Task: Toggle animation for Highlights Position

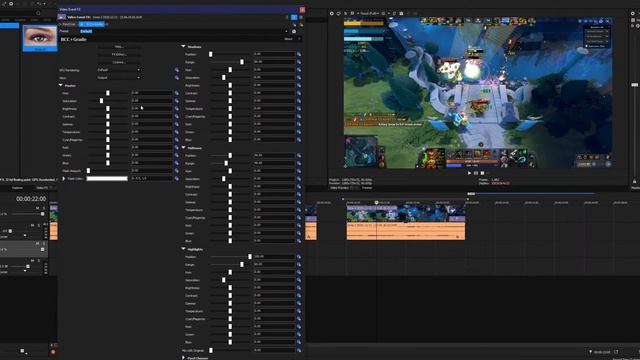Action: (x=299, y=257)
